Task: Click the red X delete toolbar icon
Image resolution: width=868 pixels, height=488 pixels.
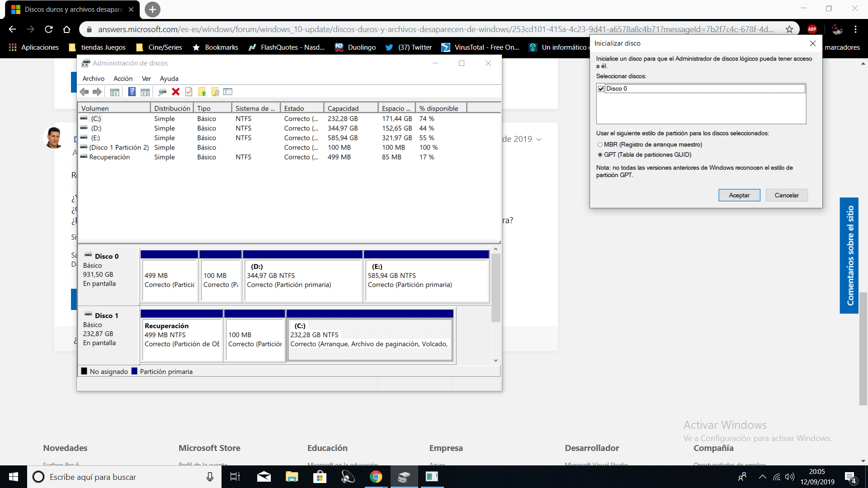Action: click(176, 92)
